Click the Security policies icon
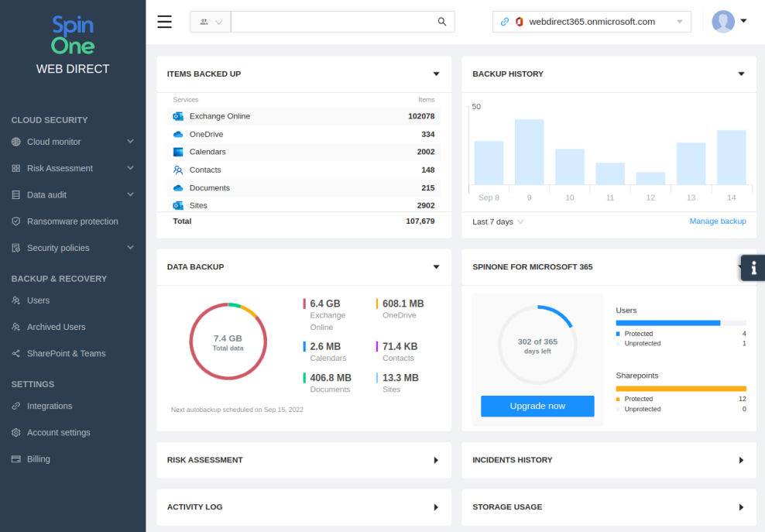The width and height of the screenshot is (765, 532). click(x=16, y=248)
